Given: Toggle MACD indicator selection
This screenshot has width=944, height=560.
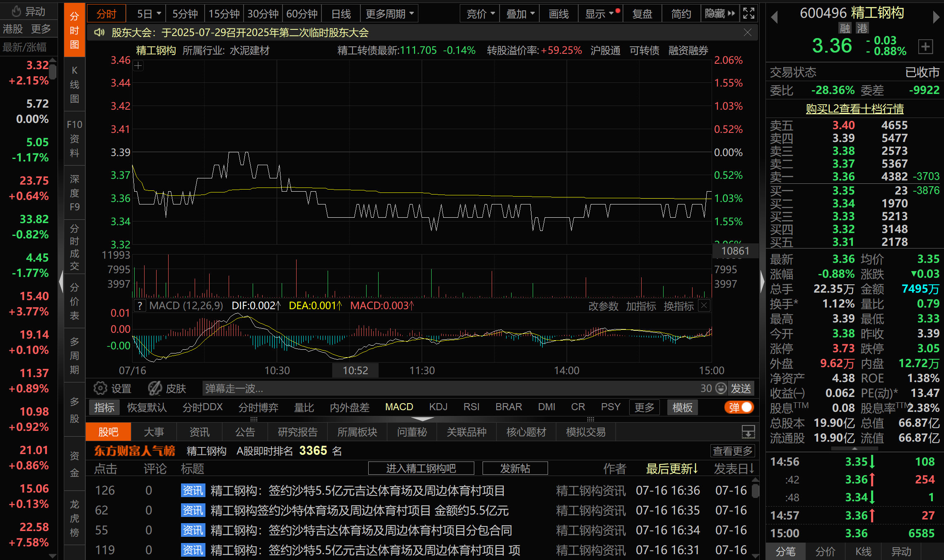Looking at the screenshot, I should [399, 407].
